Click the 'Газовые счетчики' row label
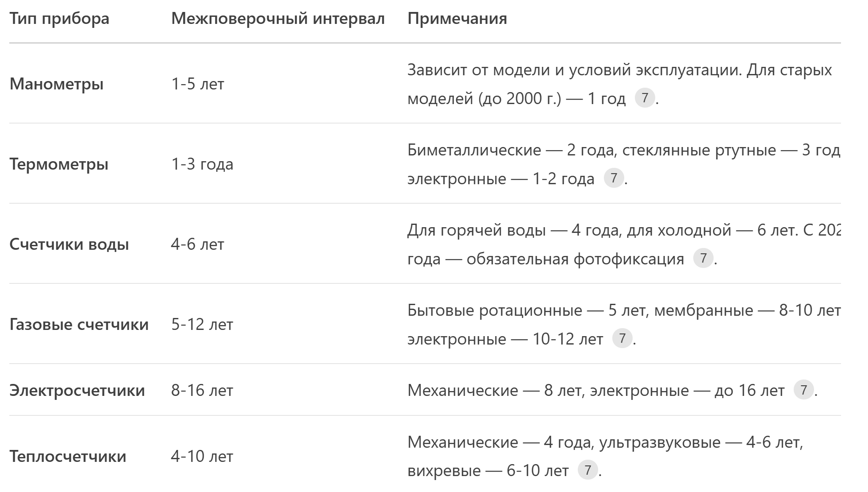This screenshot has height=492, width=868. click(x=79, y=325)
